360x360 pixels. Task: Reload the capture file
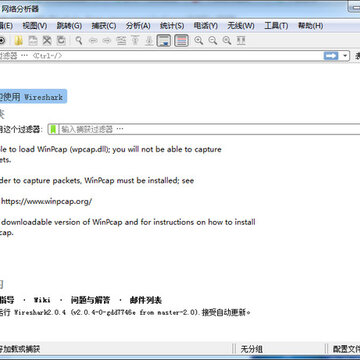(x=61, y=41)
